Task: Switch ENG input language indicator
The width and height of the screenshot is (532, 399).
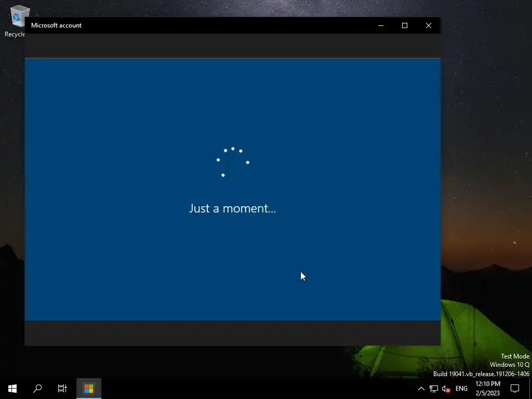Action: tap(461, 389)
